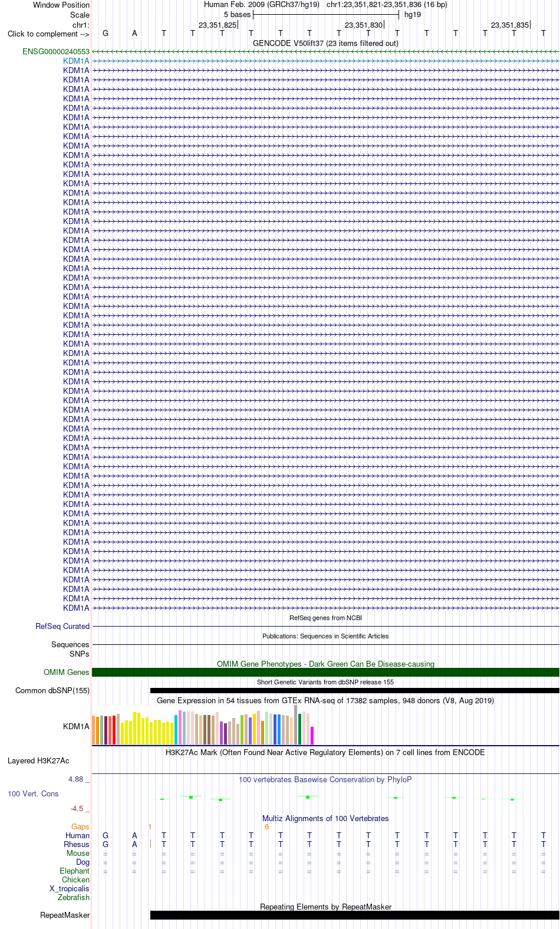560x929 pixels.
Task: Click the orange gap count '1'
Action: coord(150,827)
